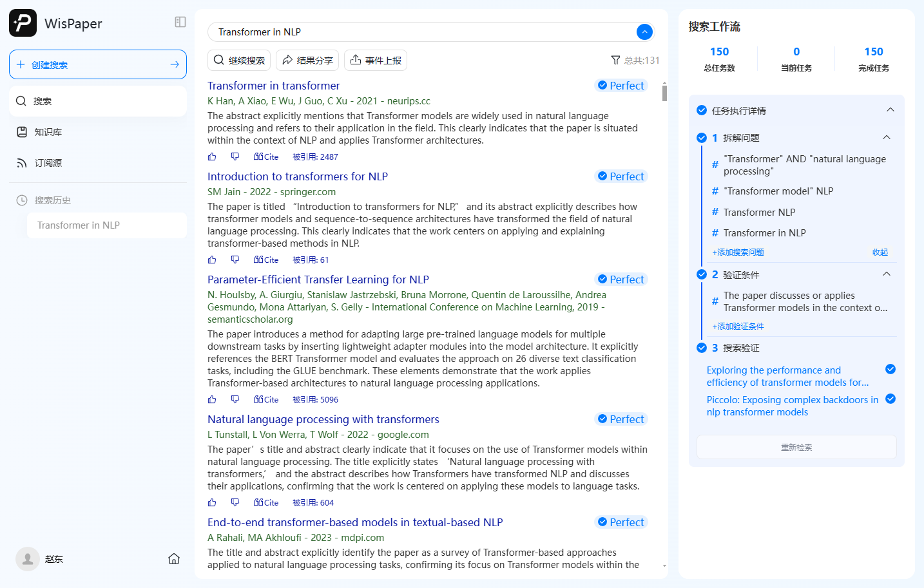The width and height of the screenshot is (924, 588).
Task: Click 事件上报 button
Action: point(376,61)
